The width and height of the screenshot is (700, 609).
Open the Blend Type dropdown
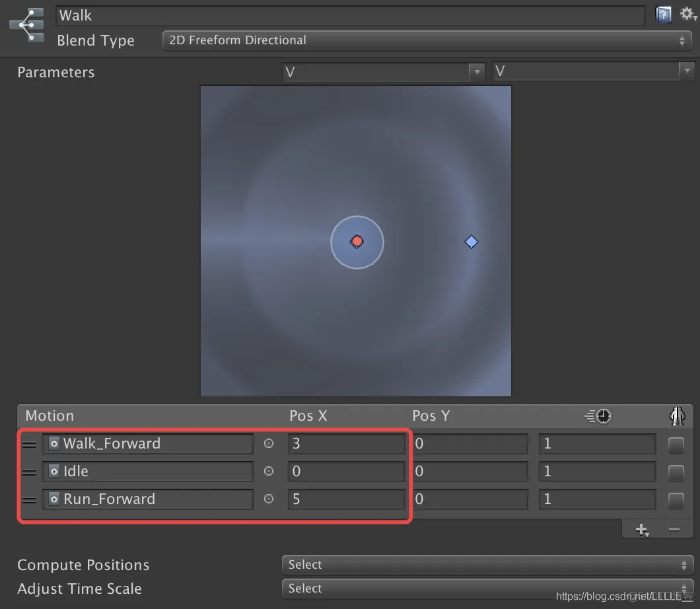tap(427, 41)
